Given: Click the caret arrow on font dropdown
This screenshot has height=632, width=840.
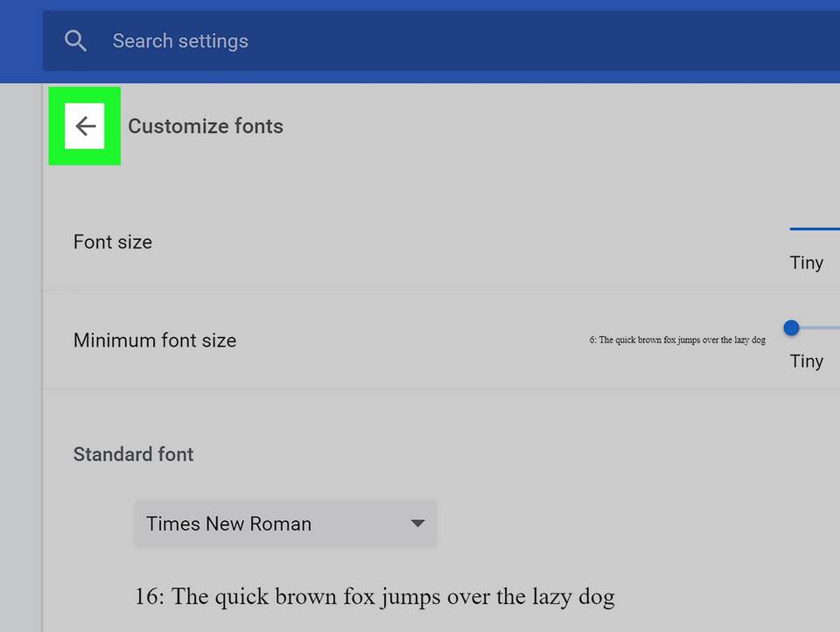Looking at the screenshot, I should [417, 523].
